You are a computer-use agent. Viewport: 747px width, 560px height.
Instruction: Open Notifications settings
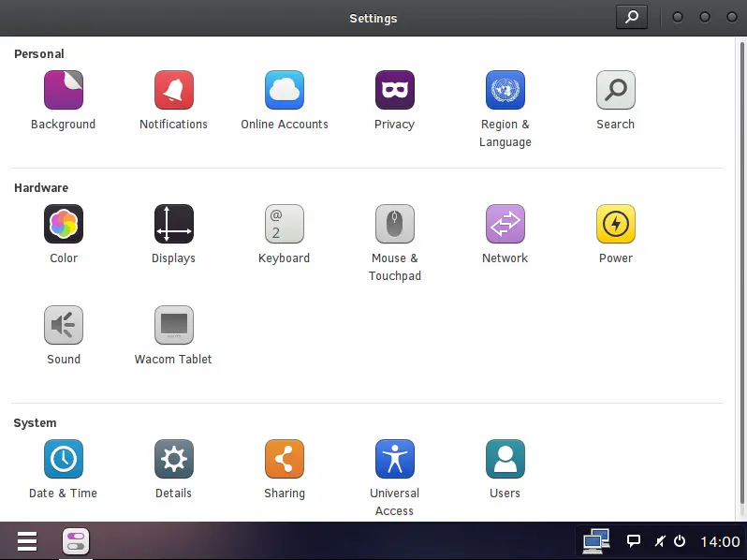click(x=173, y=91)
